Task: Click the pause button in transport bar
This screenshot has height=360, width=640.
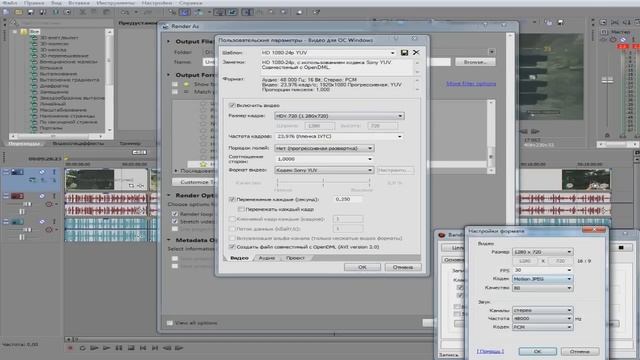Action: click(x=118, y=348)
